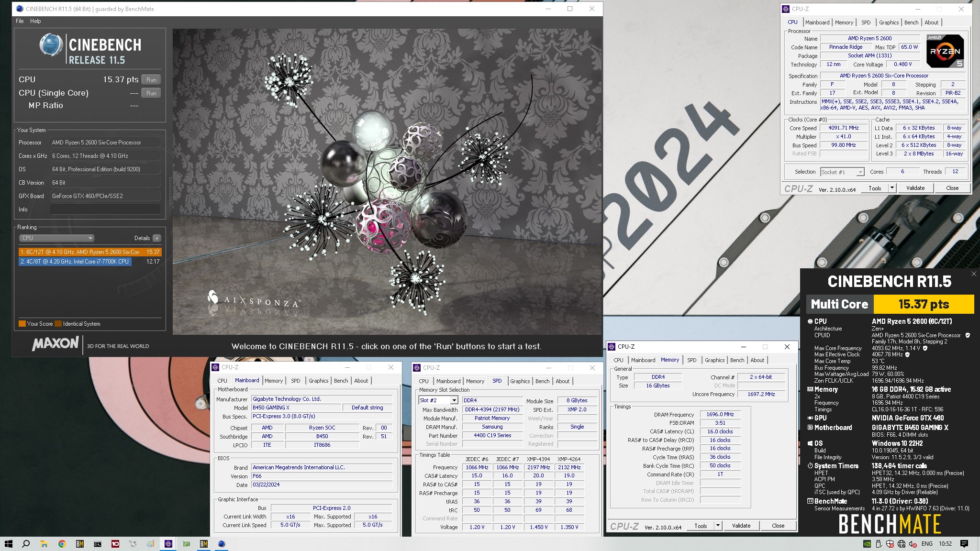
Task: Click Core Speed '4091.71 MHz' value
Action: tap(843, 128)
